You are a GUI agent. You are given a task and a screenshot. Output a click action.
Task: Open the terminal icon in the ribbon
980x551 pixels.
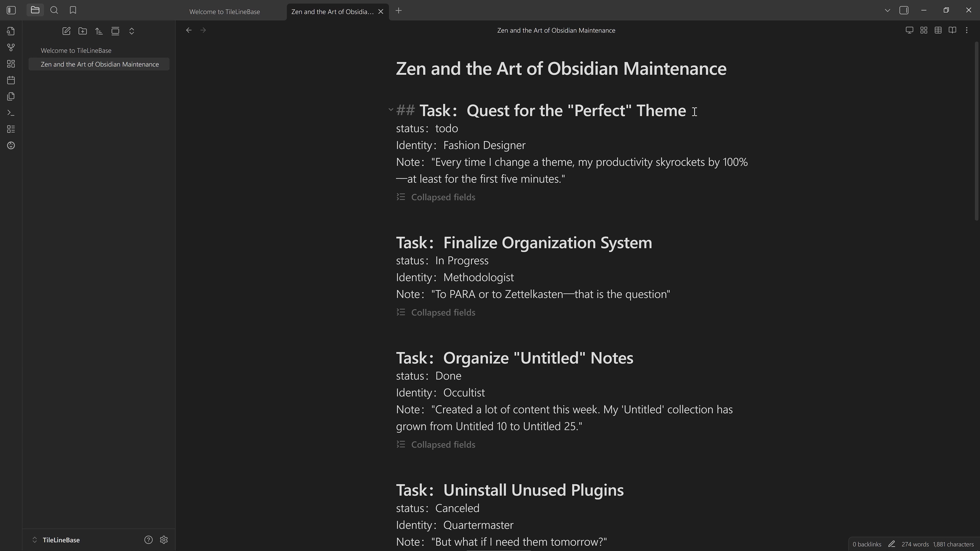11,112
